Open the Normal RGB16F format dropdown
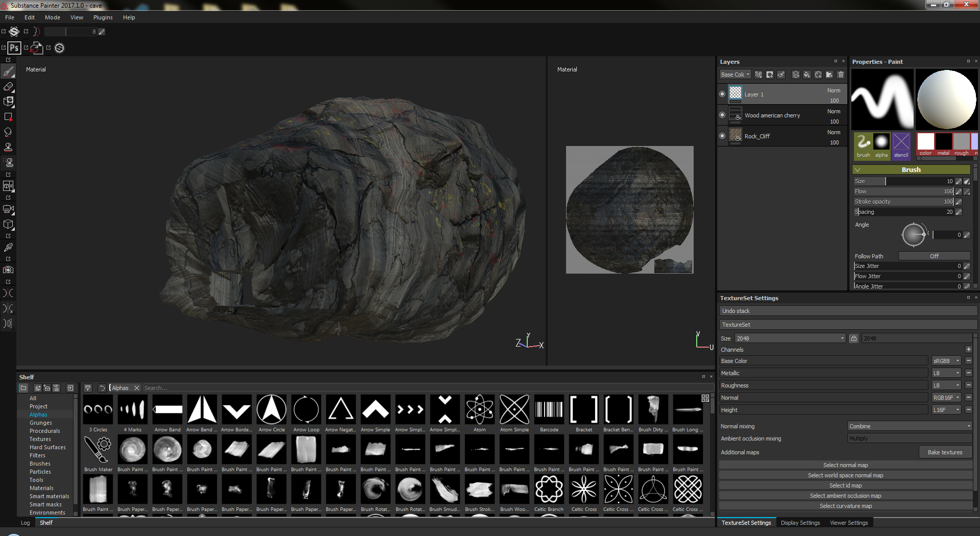Screen dimensions: 980x536 (x=946, y=398)
